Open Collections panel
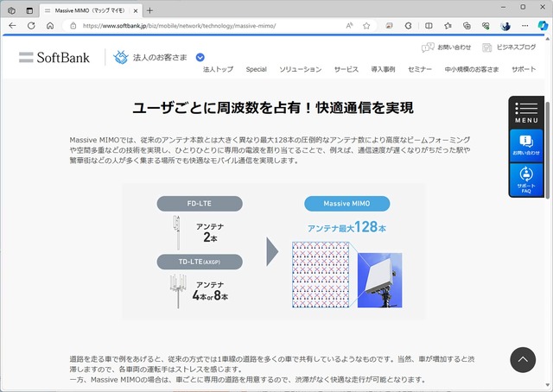553x392 pixels. click(467, 26)
